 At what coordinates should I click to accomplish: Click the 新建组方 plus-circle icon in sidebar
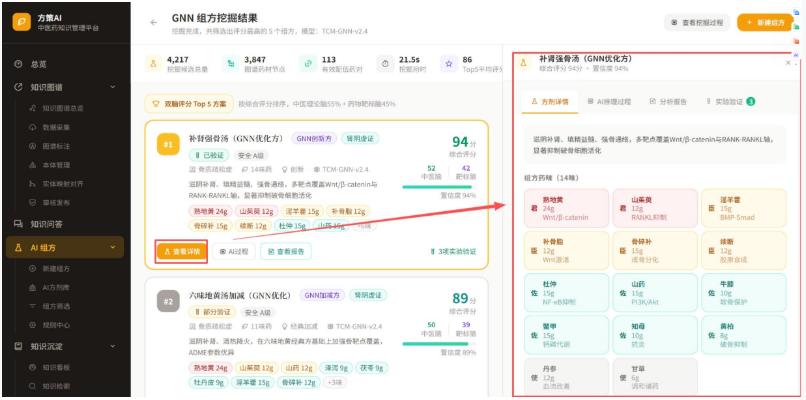(x=33, y=269)
